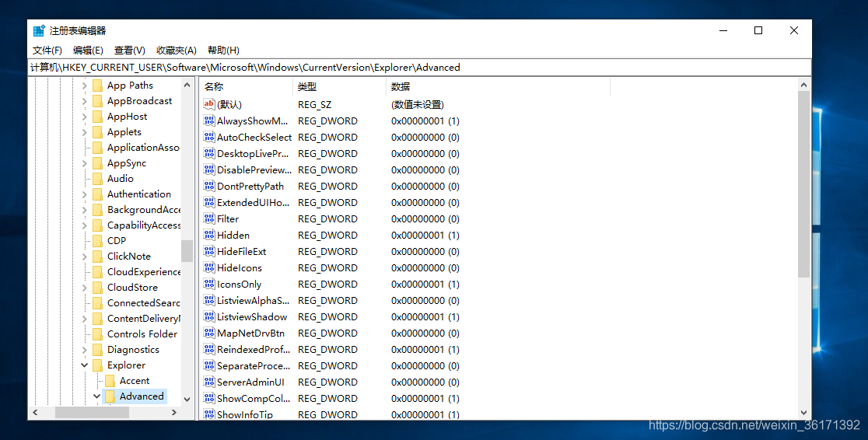The width and height of the screenshot is (868, 440).
Task: Click the DWORD icon beside AlwaysShowM... value
Action: 208,120
